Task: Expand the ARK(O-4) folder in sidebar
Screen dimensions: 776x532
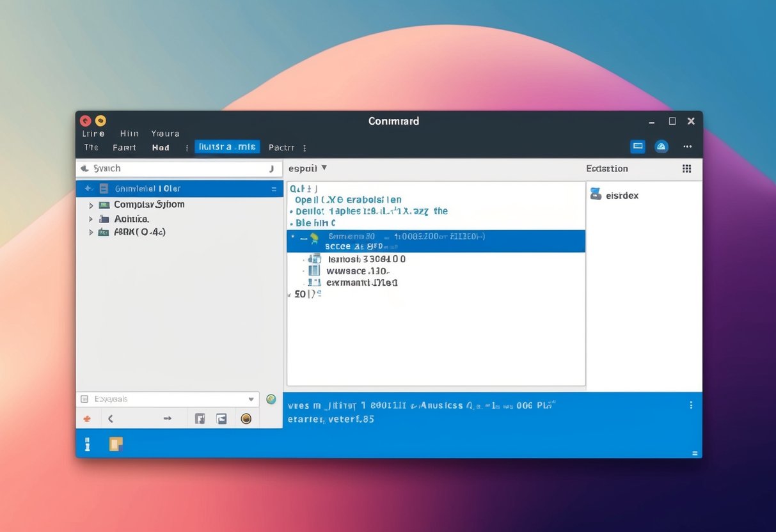Action: [x=91, y=231]
